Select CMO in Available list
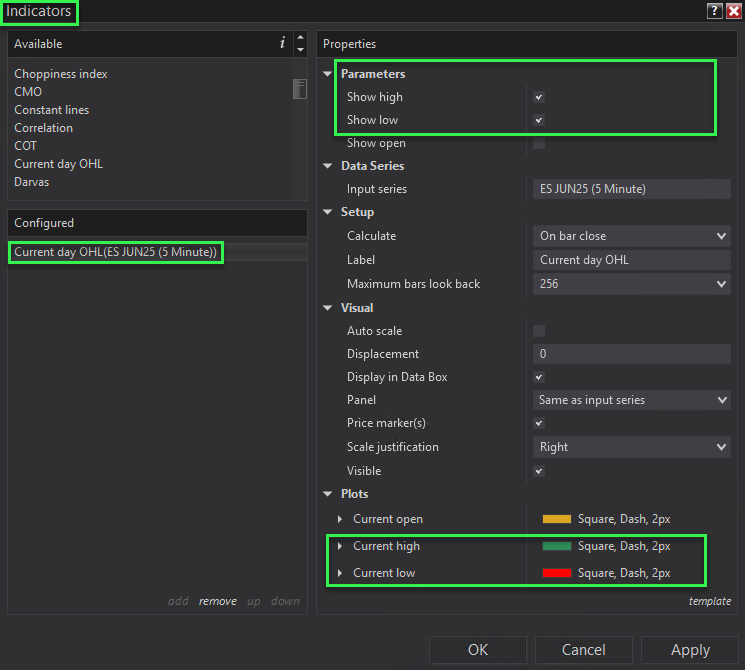This screenshot has width=745, height=670. coord(28,92)
